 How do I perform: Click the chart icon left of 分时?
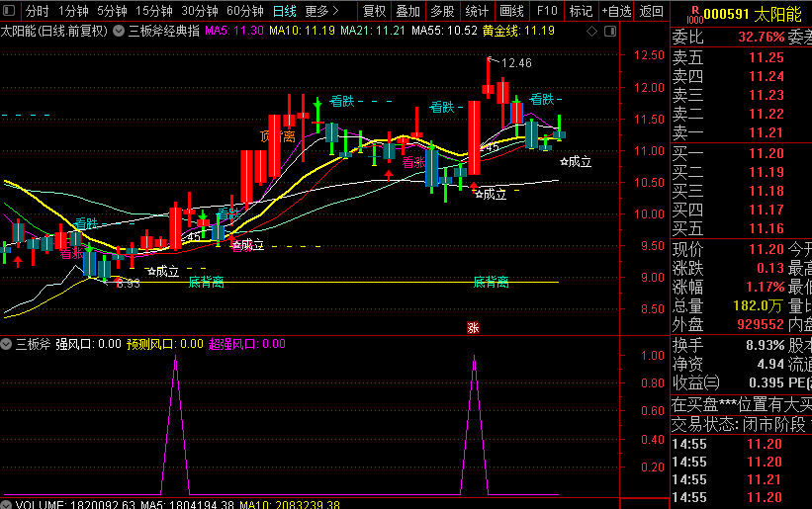pyautogui.click(x=11, y=12)
